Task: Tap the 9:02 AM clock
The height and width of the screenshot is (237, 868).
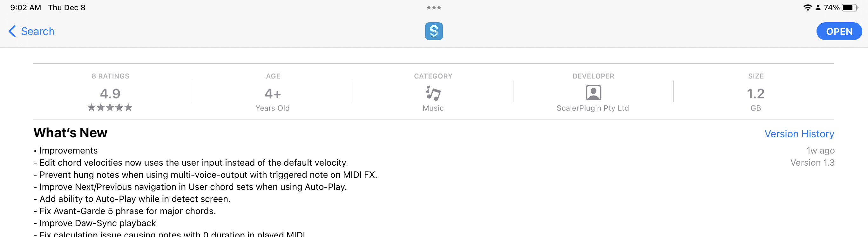Action: [26, 8]
